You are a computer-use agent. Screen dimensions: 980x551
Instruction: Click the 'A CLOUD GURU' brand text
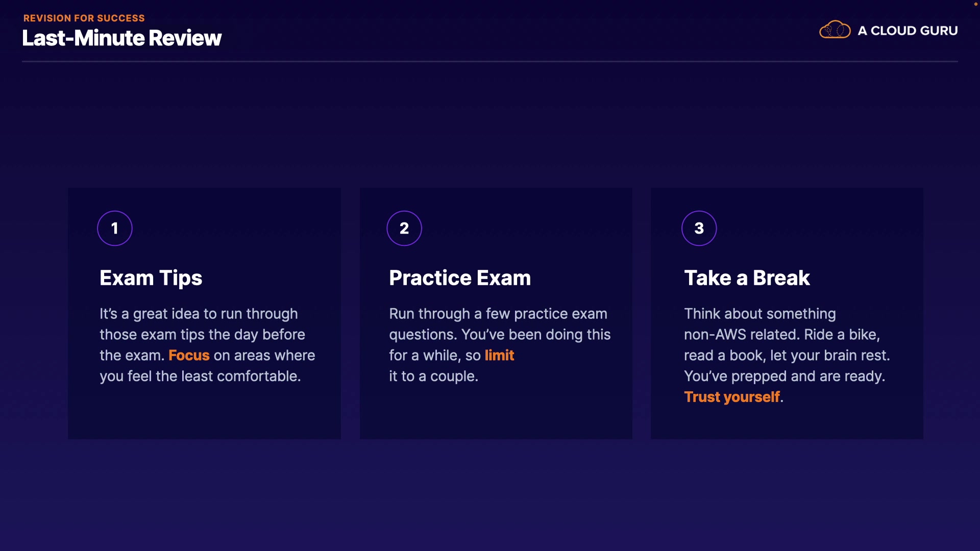pyautogui.click(x=908, y=31)
